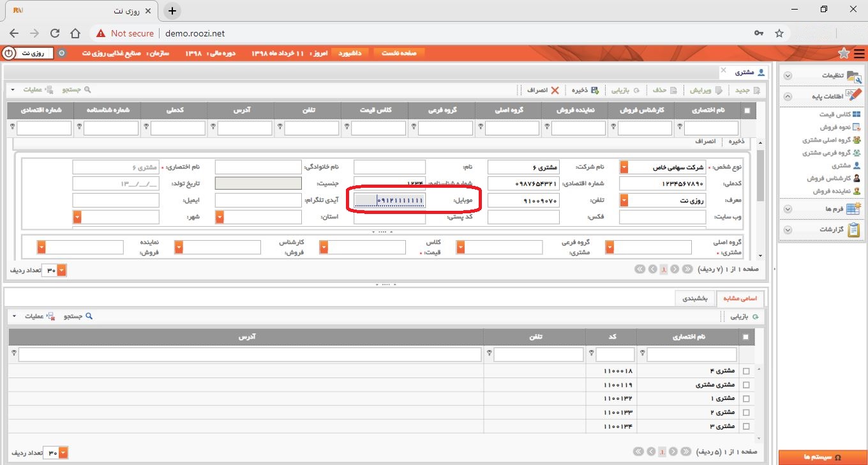Viewport: 868px width, 465px height.
Task: Click inside the موبایل input field
Action: pyautogui.click(x=389, y=201)
